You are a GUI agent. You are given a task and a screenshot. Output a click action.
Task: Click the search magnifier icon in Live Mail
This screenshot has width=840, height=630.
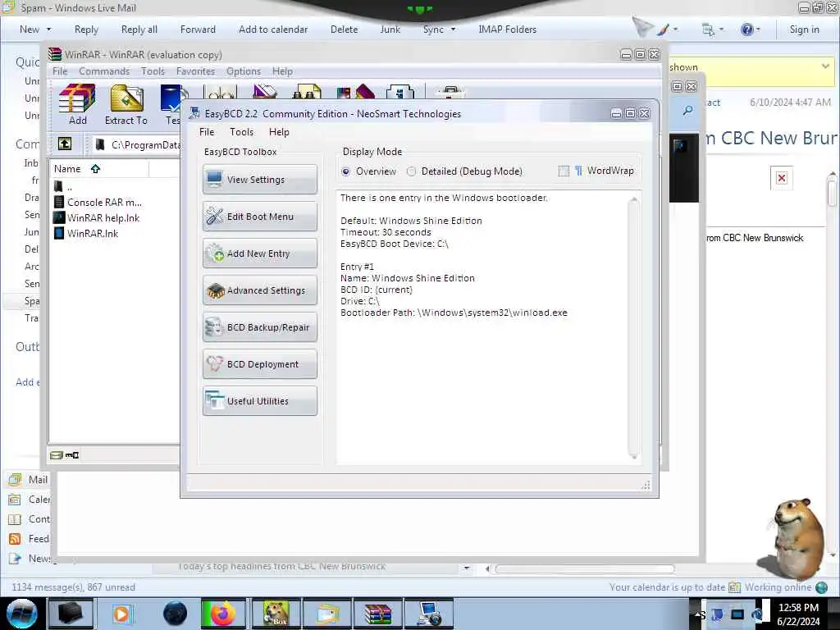tap(688, 111)
